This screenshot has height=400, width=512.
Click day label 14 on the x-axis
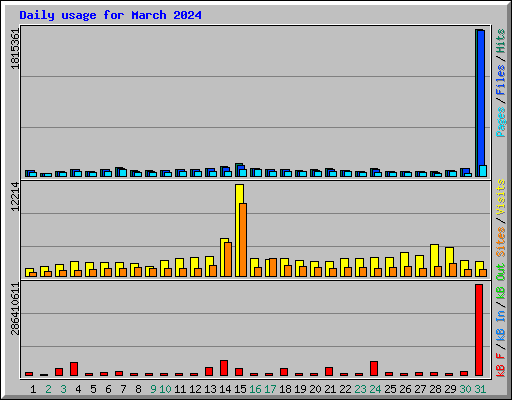coord(225,389)
